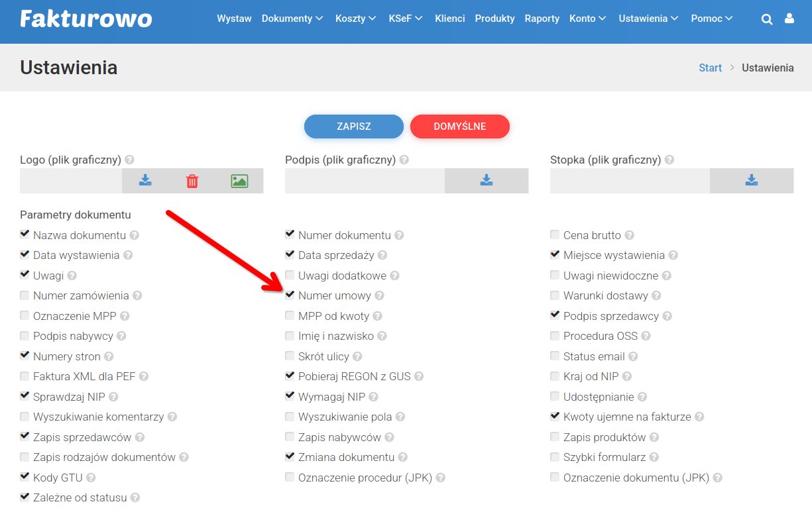Click the Stopka file upload icon
The image size is (812, 514).
[751, 181]
